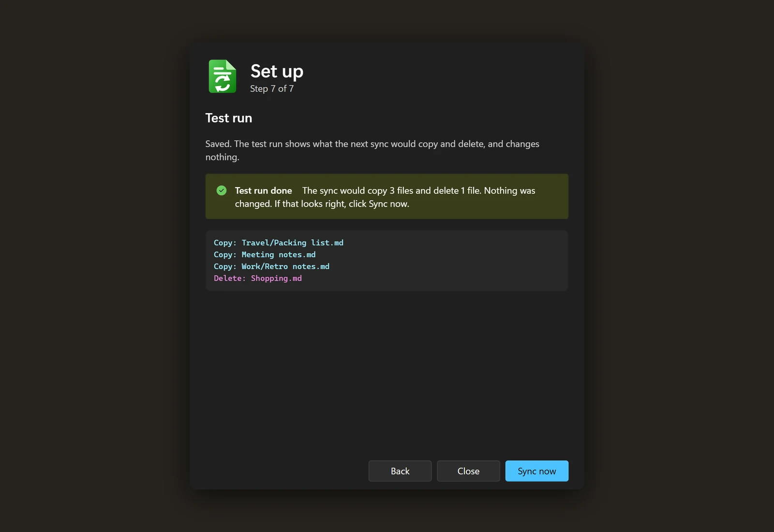
Task: Click the 'Set up' dialog title
Action: click(277, 72)
